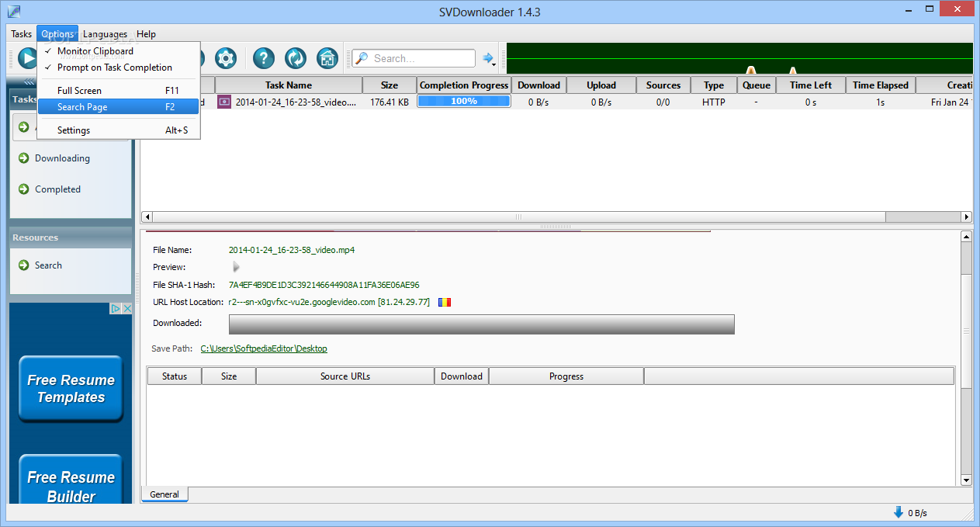This screenshot has width=980, height=527.
Task: Play the preview using the grey triangle
Action: pos(236,267)
